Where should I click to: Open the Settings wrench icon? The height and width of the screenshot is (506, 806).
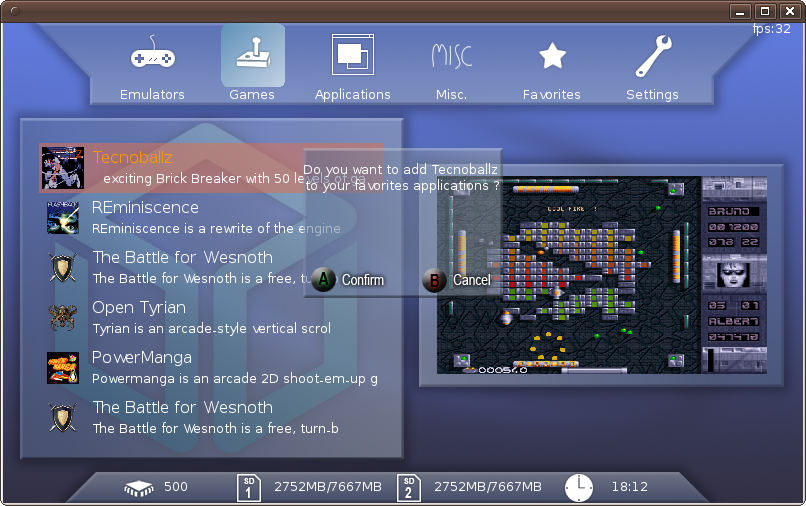pos(652,56)
